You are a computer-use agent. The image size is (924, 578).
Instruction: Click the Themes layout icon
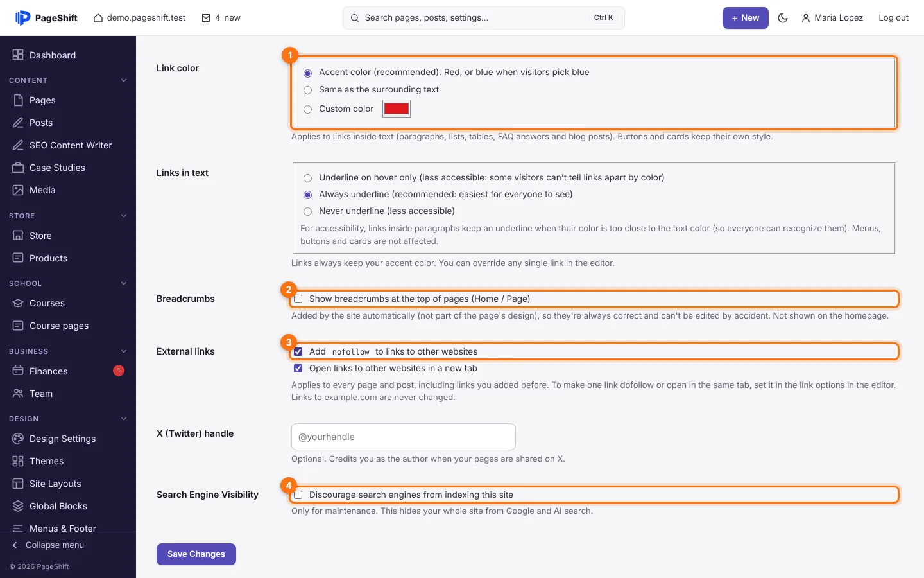coord(18,461)
